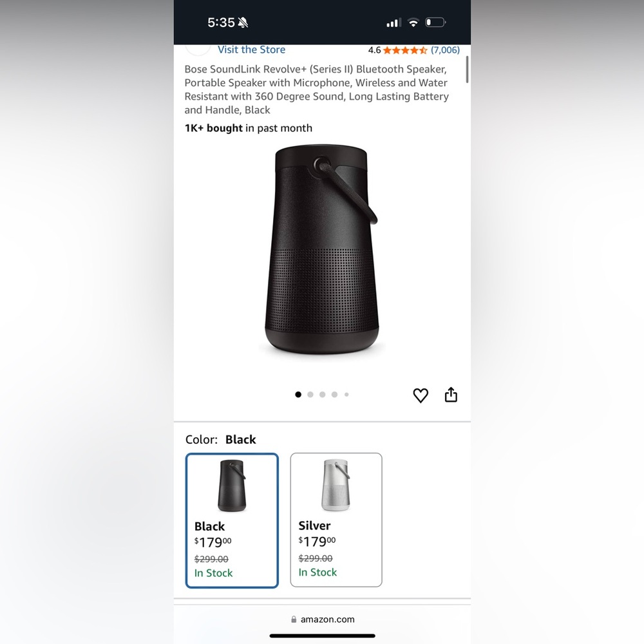Open the Visit the Store link
Screen dimensions: 644x644
pos(251,50)
